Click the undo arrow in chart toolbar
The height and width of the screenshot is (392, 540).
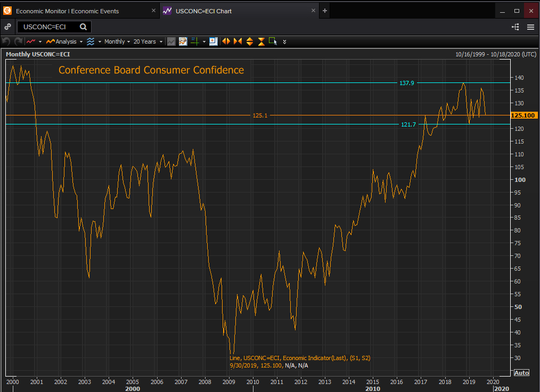point(6,41)
